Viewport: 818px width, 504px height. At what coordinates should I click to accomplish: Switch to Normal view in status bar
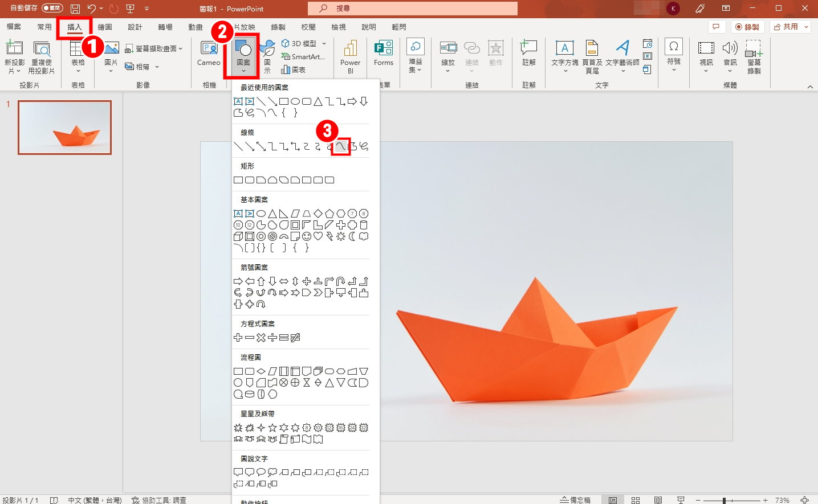tap(613, 500)
